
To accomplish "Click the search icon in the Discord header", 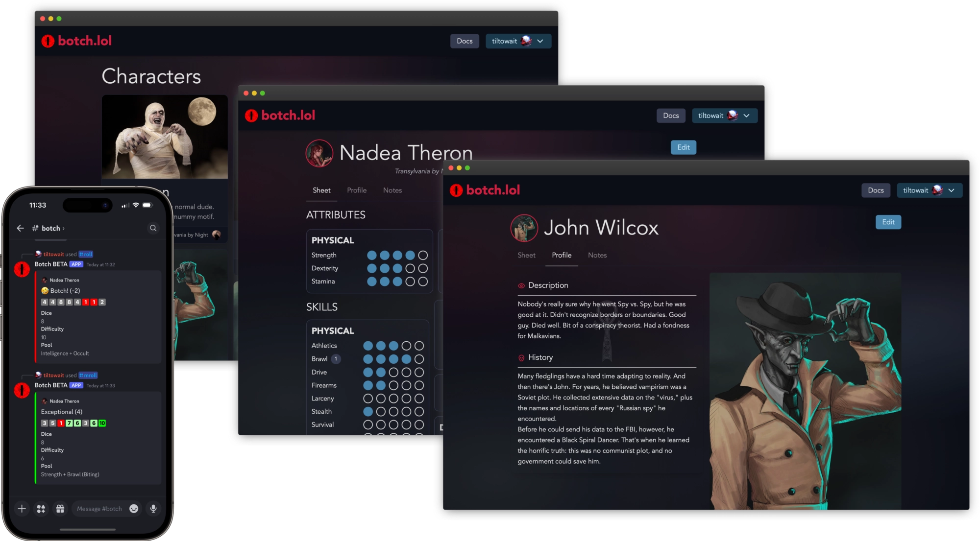I will 153,228.
